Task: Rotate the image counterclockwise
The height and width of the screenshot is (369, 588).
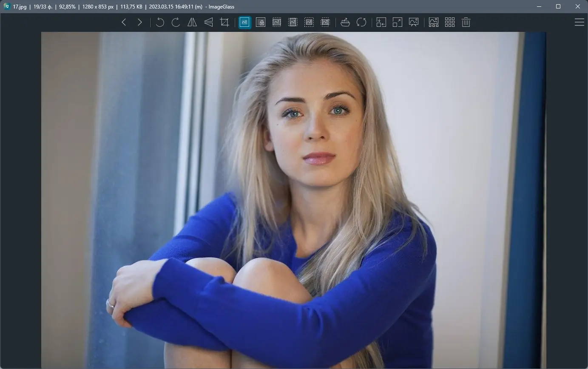Action: click(x=160, y=23)
